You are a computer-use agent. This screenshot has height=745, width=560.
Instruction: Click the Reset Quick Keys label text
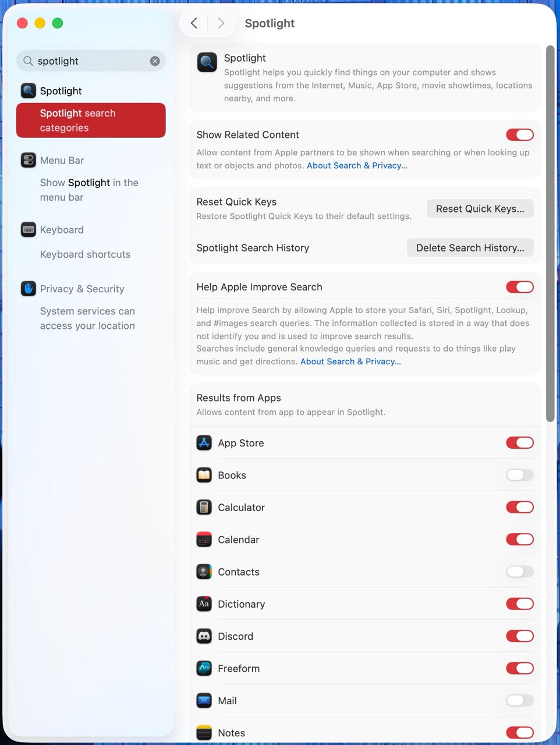click(x=236, y=201)
